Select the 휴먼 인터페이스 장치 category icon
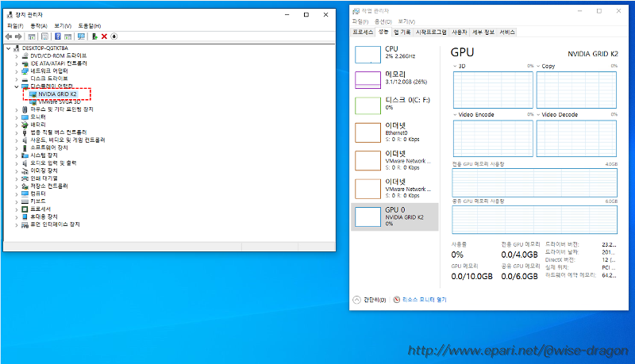 pos(25,224)
